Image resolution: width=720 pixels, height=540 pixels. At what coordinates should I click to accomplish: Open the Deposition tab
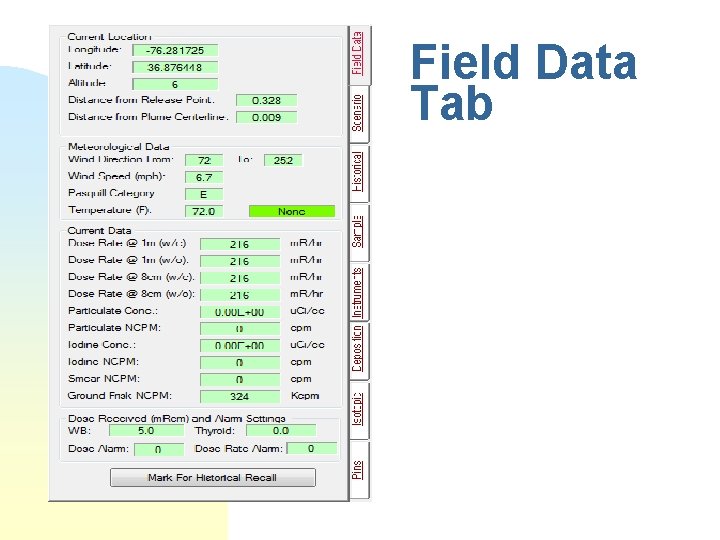360,351
